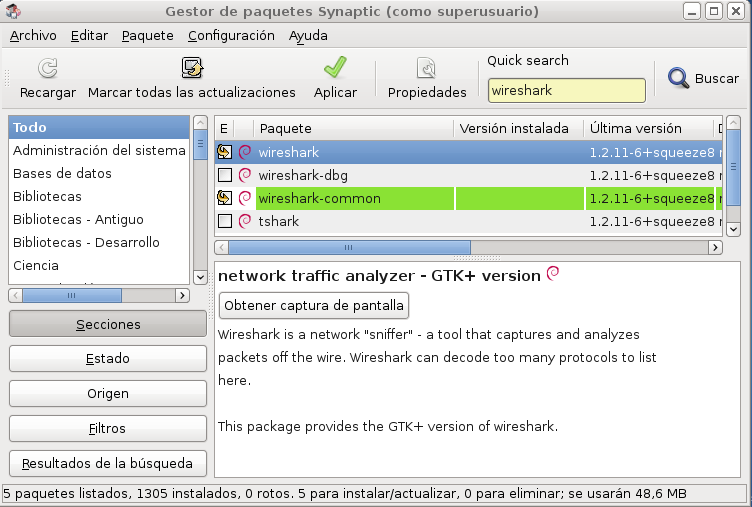
Task: Sort by Última versión column header
Action: click(648, 129)
